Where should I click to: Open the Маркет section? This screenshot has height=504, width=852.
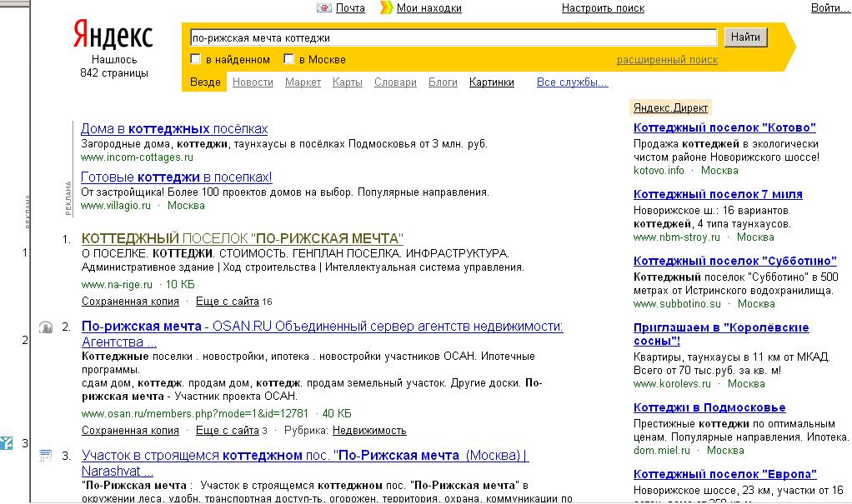pos(303,82)
